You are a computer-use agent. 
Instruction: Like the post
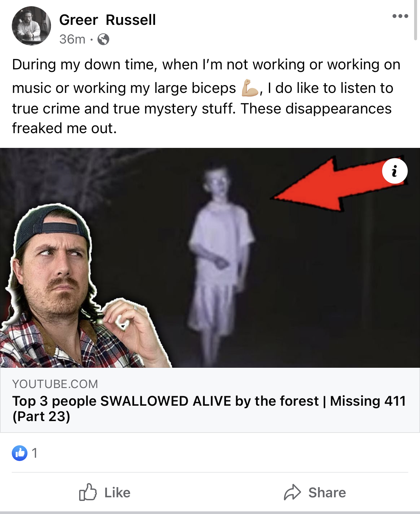(x=105, y=492)
